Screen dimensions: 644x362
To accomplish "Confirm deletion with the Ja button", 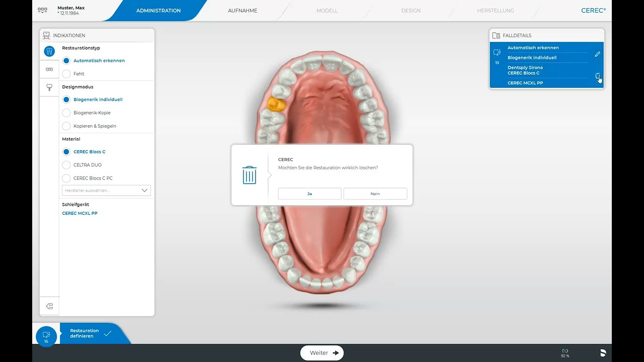I will pyautogui.click(x=309, y=194).
